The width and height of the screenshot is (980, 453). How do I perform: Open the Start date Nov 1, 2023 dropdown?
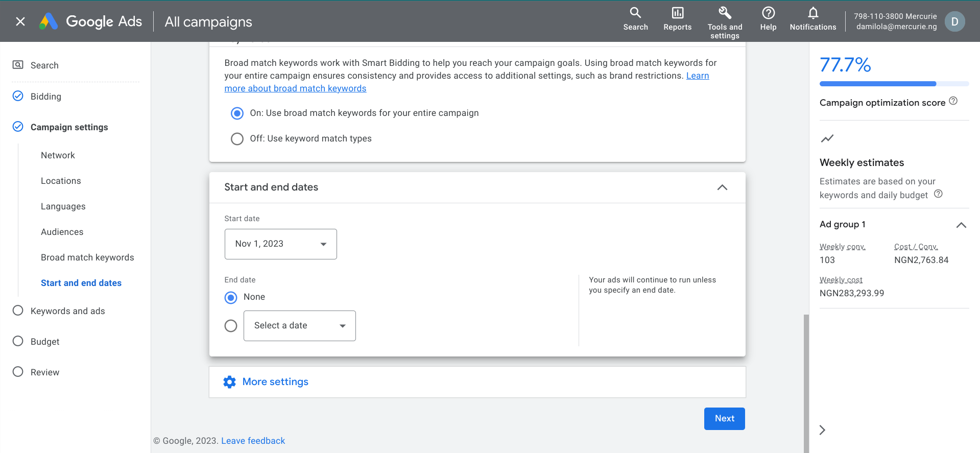(x=280, y=244)
